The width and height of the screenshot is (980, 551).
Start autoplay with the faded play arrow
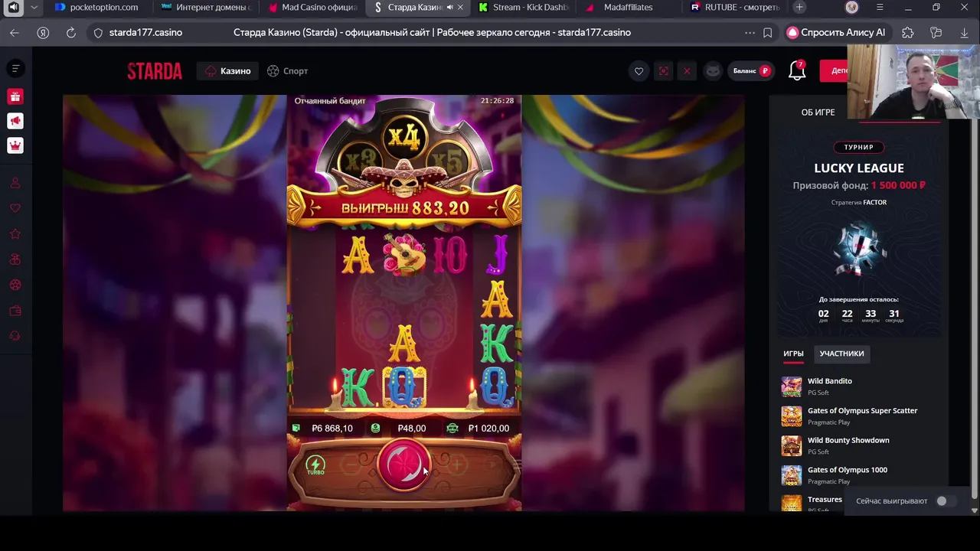pos(493,465)
